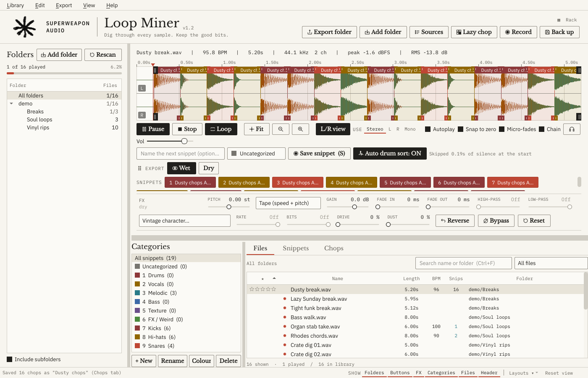Switch Auto drum sort off

click(x=390, y=154)
